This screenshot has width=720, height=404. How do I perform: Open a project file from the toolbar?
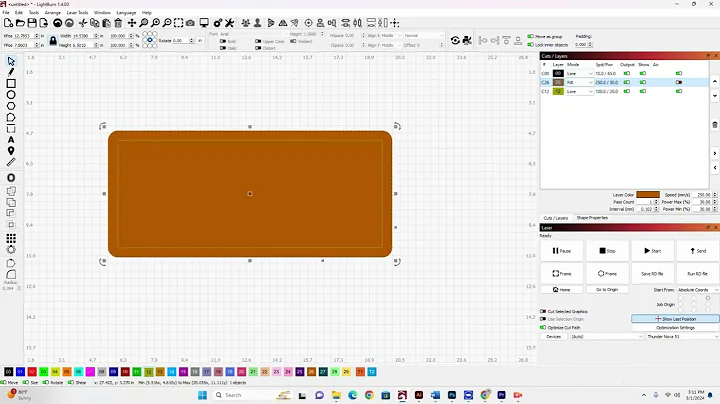[20, 23]
